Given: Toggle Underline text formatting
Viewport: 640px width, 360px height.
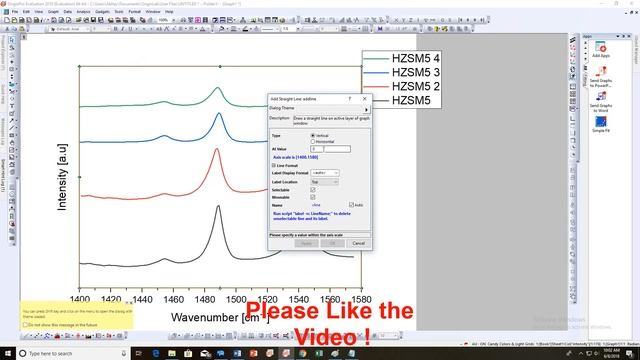Looking at the screenshot, I should coord(130,29).
